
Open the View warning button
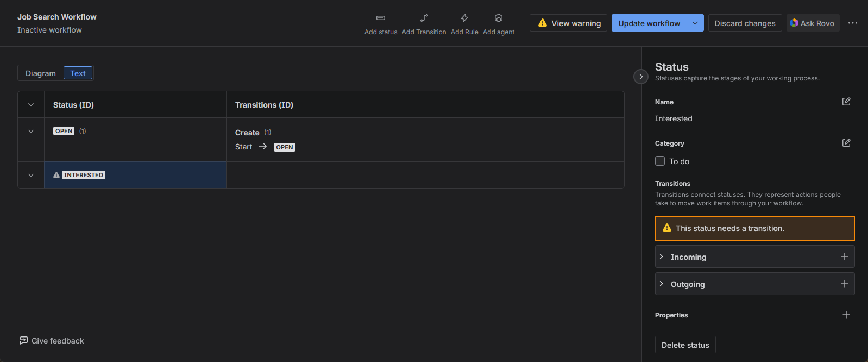click(x=569, y=23)
